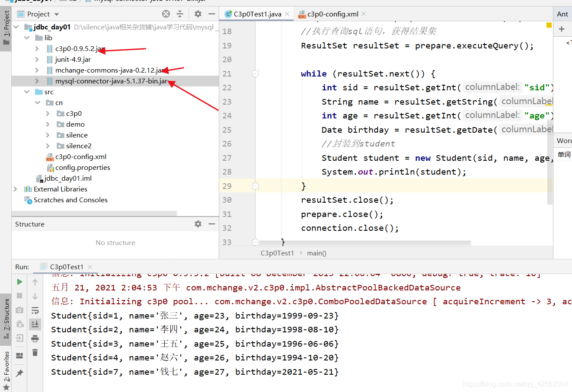
Task: Select the C3p0Test1 run tab
Action: 66,267
